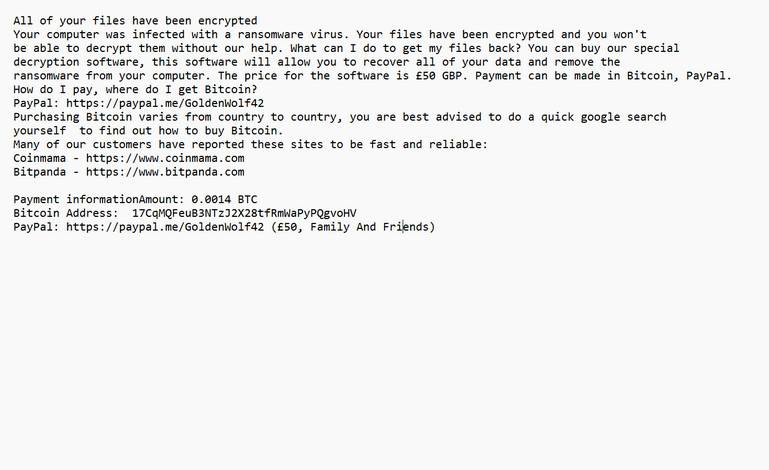Click the Bitcoin address string
The width and height of the screenshot is (769, 470).
coord(244,213)
